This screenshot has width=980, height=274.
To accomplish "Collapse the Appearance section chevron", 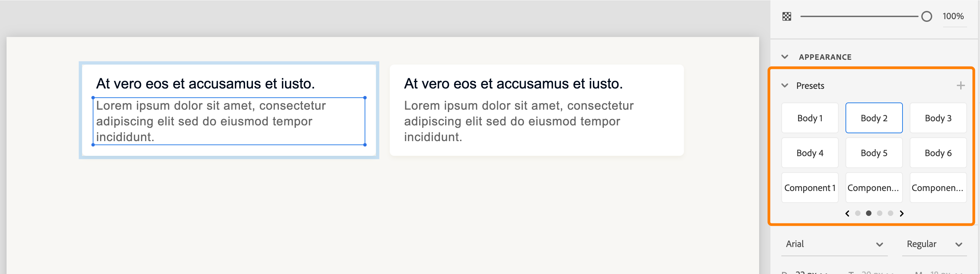I will [784, 57].
